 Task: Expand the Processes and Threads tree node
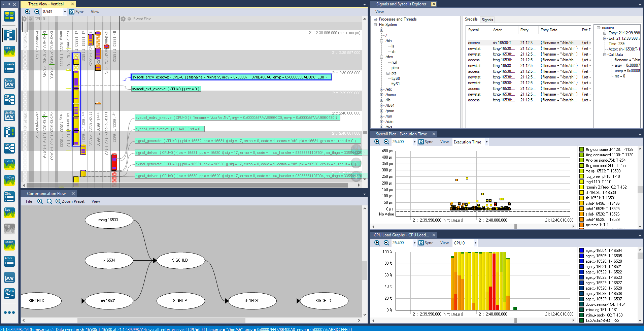[375, 19]
